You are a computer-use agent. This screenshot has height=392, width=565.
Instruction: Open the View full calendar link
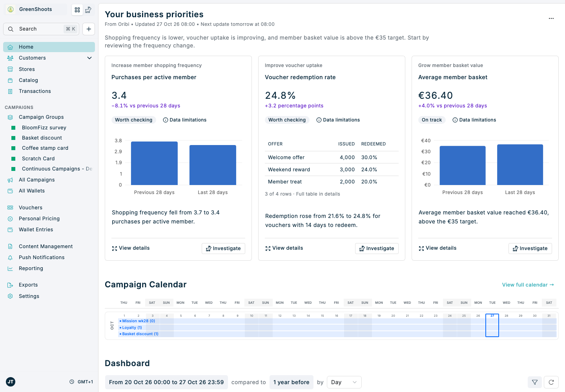pyautogui.click(x=528, y=285)
